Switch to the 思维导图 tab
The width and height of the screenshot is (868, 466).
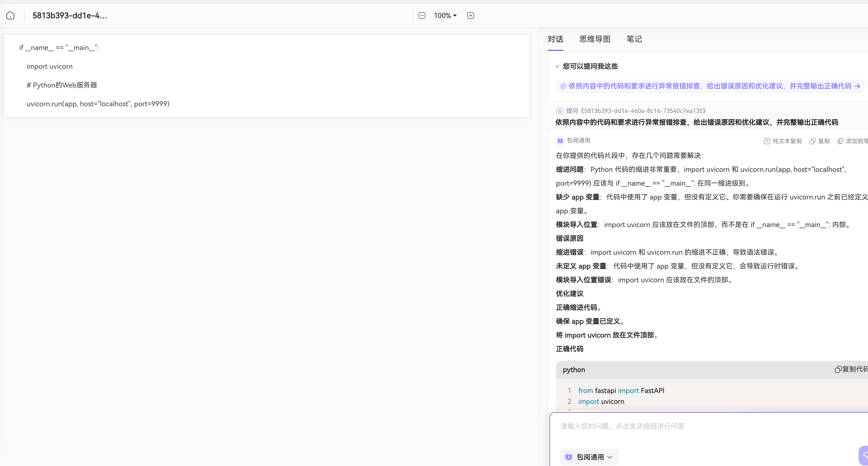pyautogui.click(x=595, y=39)
